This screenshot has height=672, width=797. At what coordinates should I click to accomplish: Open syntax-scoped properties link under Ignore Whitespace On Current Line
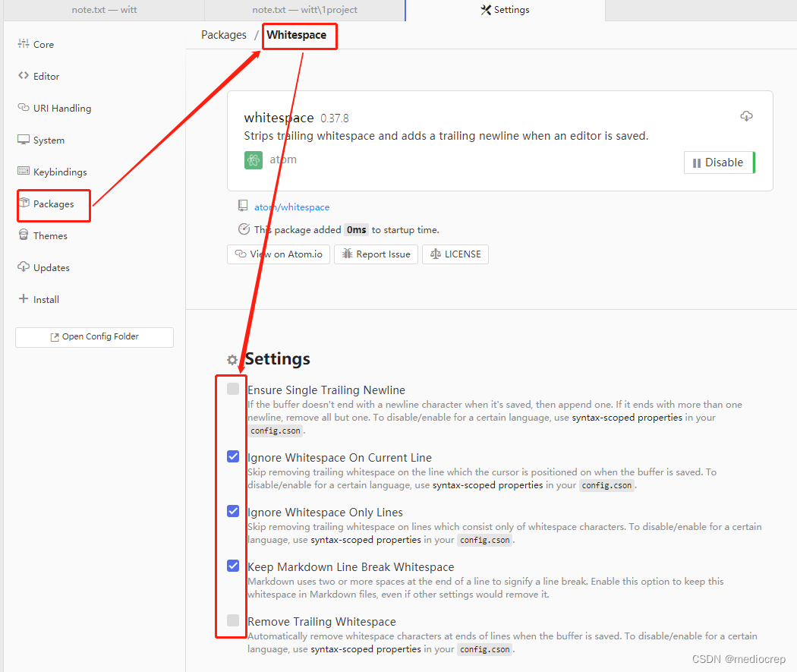coord(487,485)
